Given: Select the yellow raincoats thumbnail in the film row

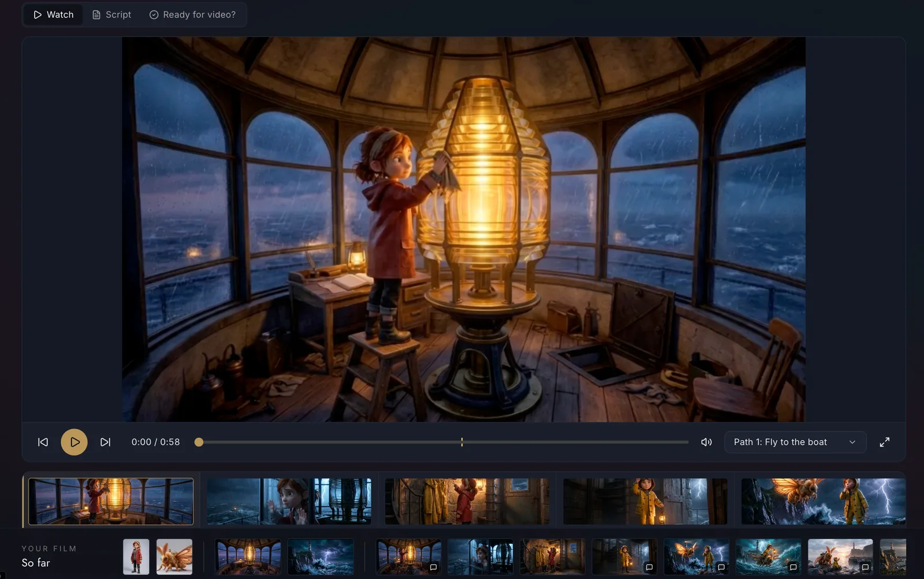Looking at the screenshot, I should [553, 557].
